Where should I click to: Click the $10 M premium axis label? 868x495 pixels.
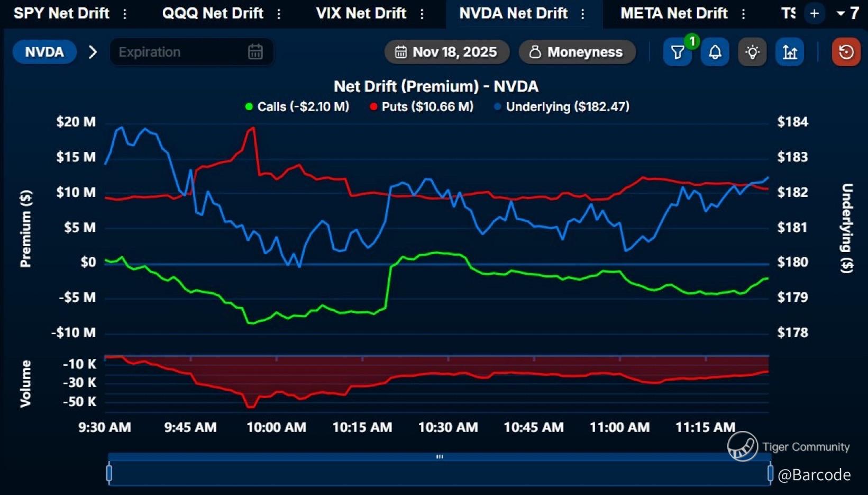pos(76,192)
